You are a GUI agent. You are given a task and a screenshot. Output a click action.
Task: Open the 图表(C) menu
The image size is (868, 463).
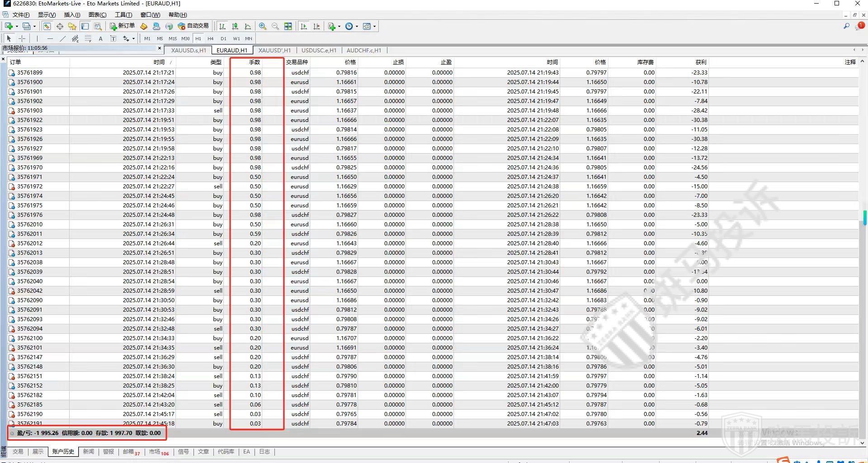tap(97, 15)
